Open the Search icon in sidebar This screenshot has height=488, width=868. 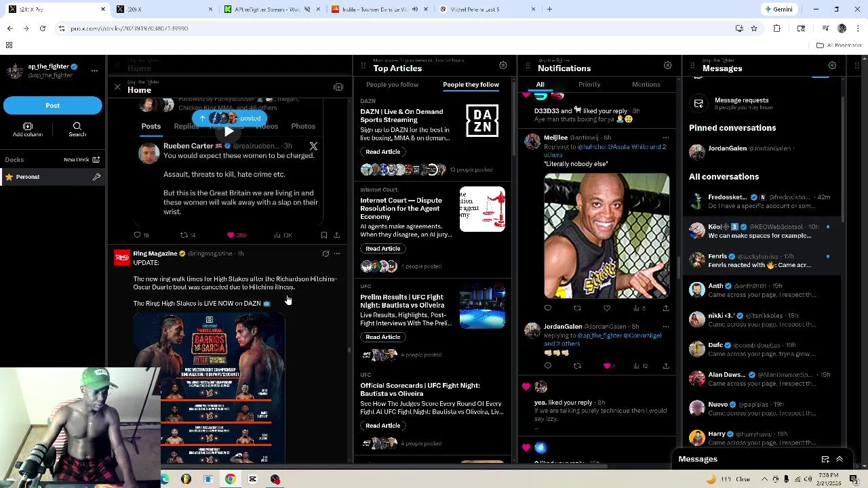77,129
